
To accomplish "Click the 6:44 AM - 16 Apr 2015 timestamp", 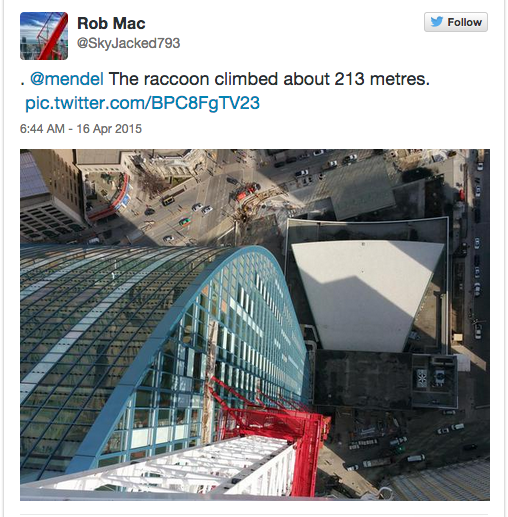I will [x=81, y=129].
